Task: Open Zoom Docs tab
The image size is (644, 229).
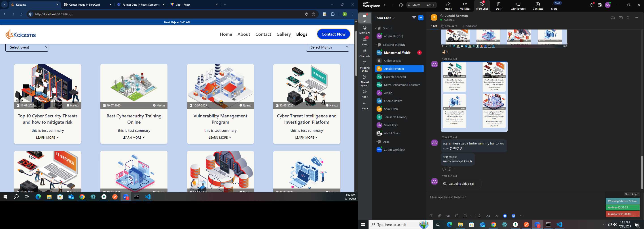Action: [498, 6]
